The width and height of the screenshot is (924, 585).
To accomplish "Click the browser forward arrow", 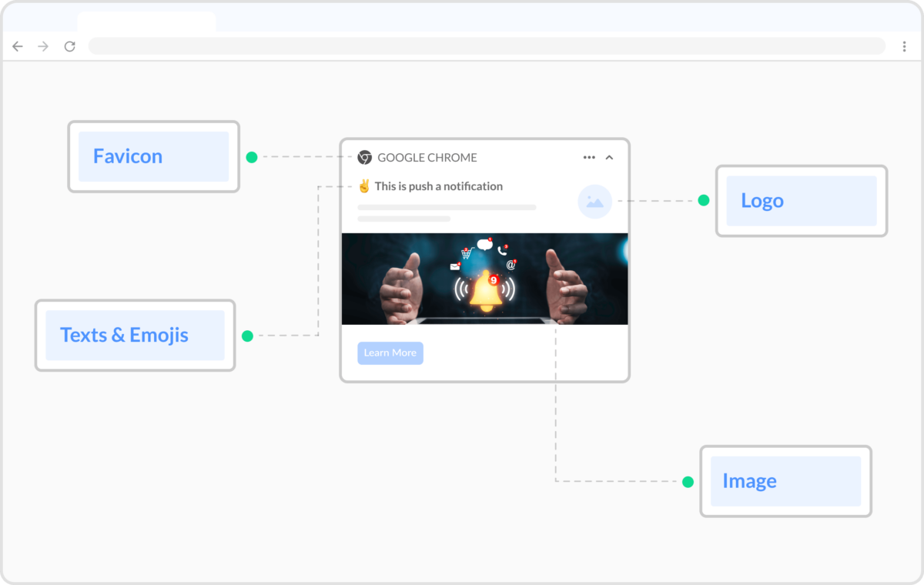I will (43, 46).
